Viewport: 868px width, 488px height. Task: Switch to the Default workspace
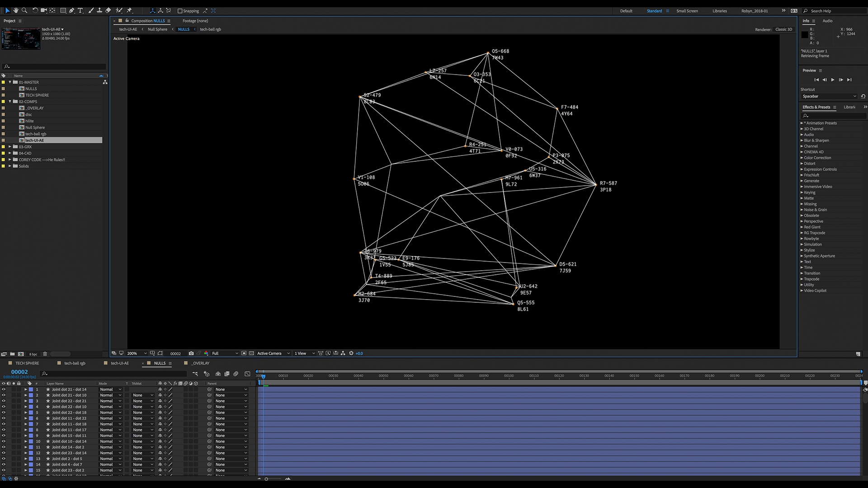626,11
